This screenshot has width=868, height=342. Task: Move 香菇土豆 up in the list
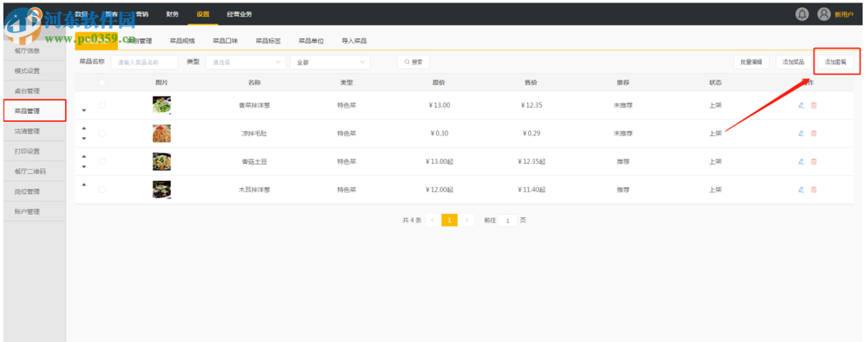point(84,156)
